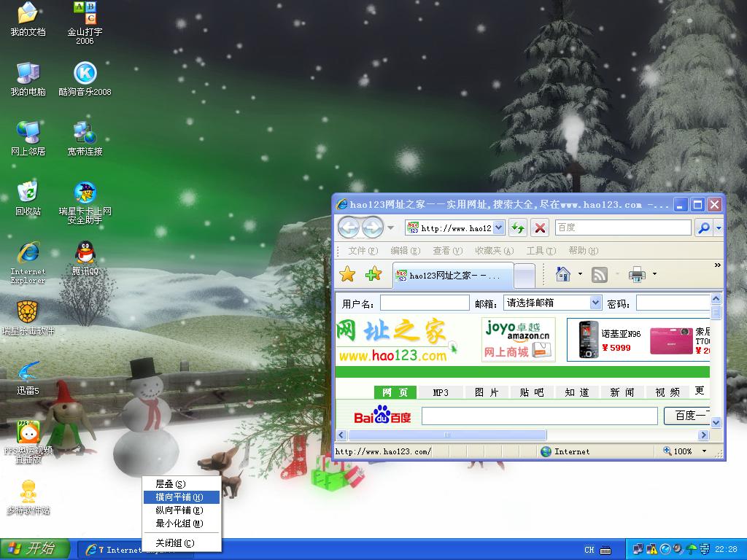Open a new blank tab in IE
Screen dimensions: 747x560
point(525,276)
